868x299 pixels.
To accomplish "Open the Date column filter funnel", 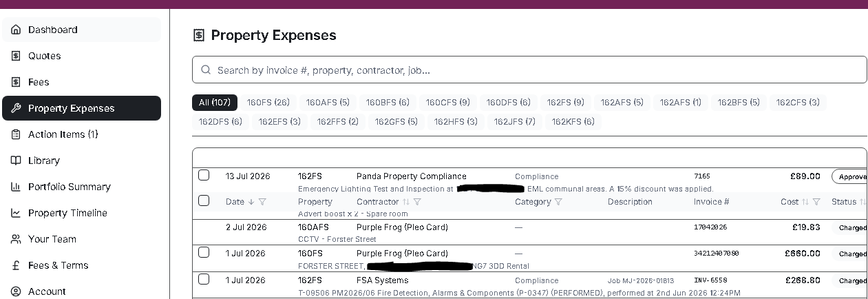I will (x=262, y=202).
